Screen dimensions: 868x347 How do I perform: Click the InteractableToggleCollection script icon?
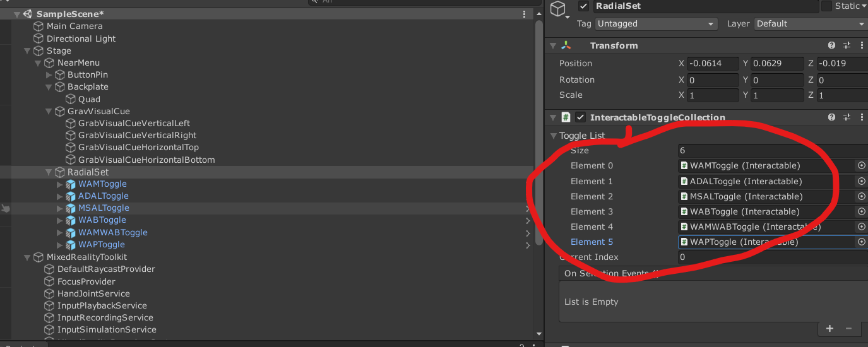(566, 117)
